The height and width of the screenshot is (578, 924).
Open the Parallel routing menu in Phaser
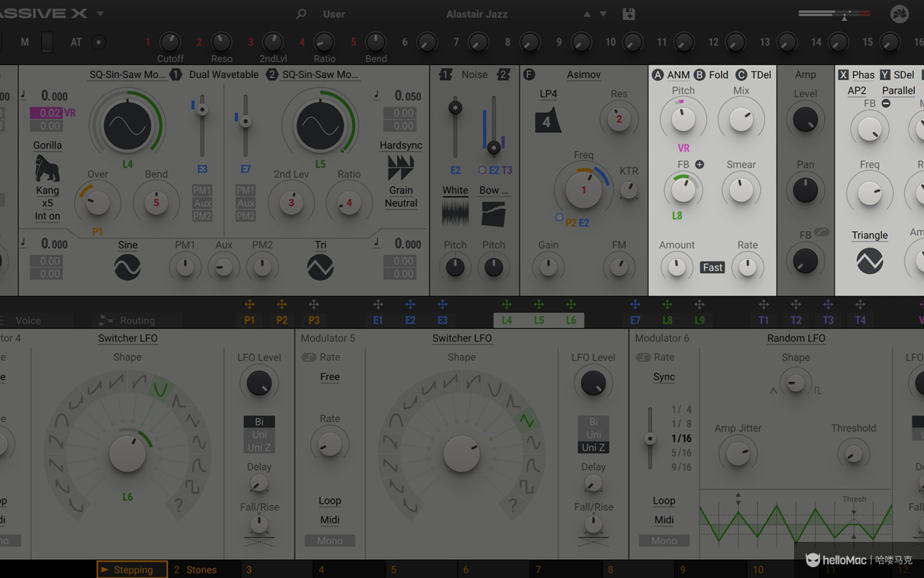[x=899, y=91]
